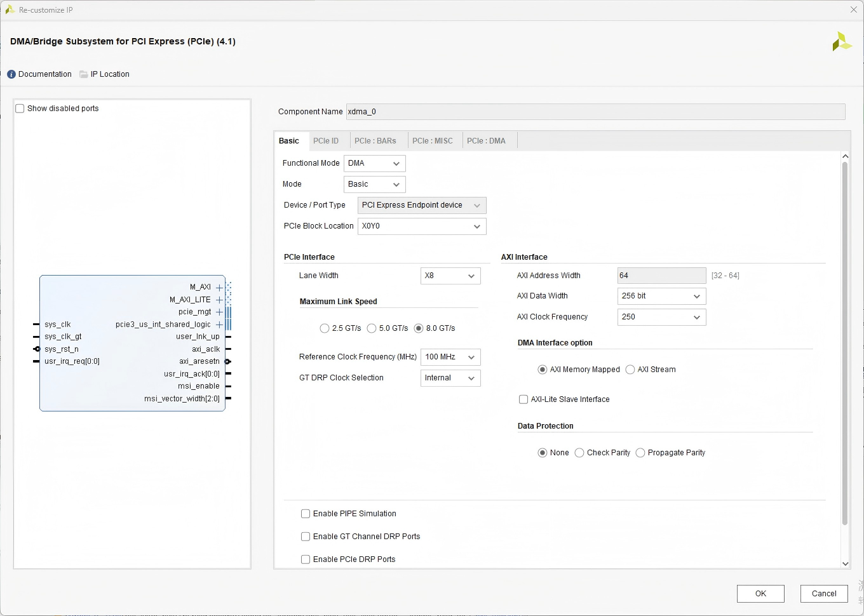Click the scrollbar up arrow
This screenshot has height=616, width=864.
tap(845, 156)
